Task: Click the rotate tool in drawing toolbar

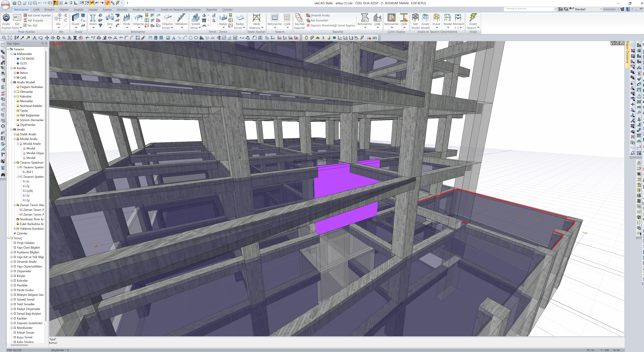Action: click(x=58, y=38)
